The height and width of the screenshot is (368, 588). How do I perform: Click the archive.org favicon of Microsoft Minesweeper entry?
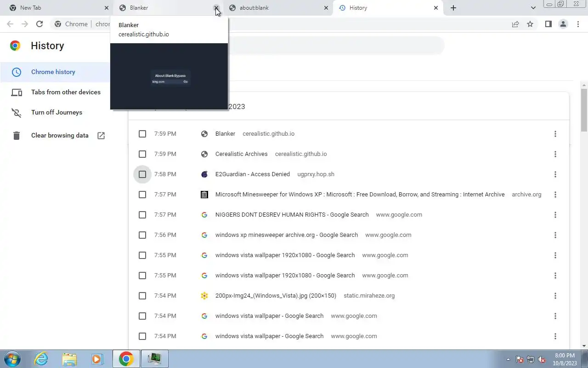tap(204, 195)
